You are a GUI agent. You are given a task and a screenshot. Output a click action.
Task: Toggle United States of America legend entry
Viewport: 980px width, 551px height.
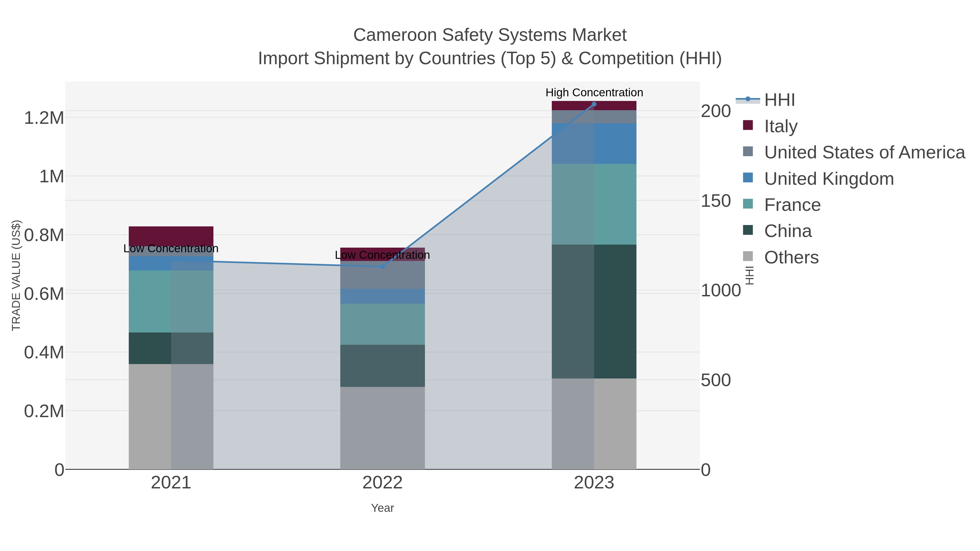click(x=854, y=152)
